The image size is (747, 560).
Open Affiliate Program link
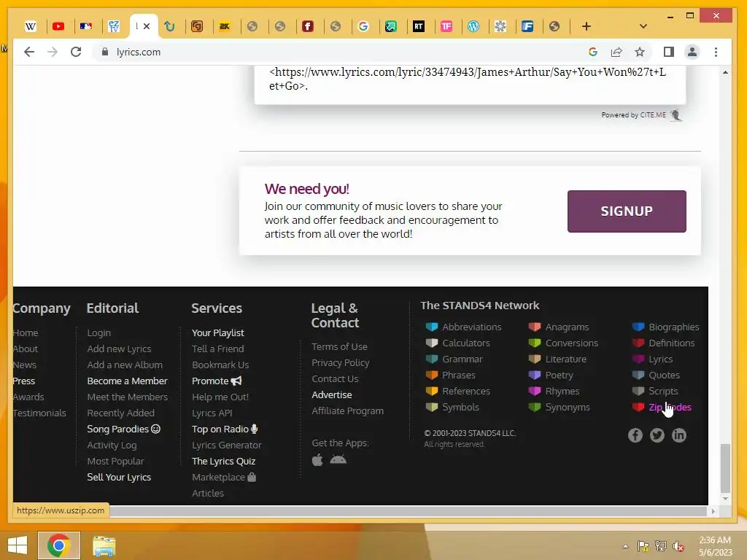click(347, 411)
